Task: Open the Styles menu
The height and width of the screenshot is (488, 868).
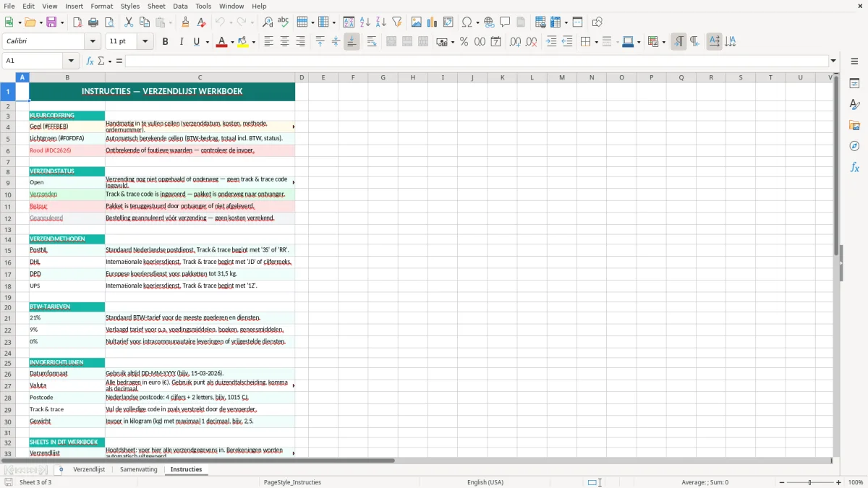Action: click(x=130, y=6)
